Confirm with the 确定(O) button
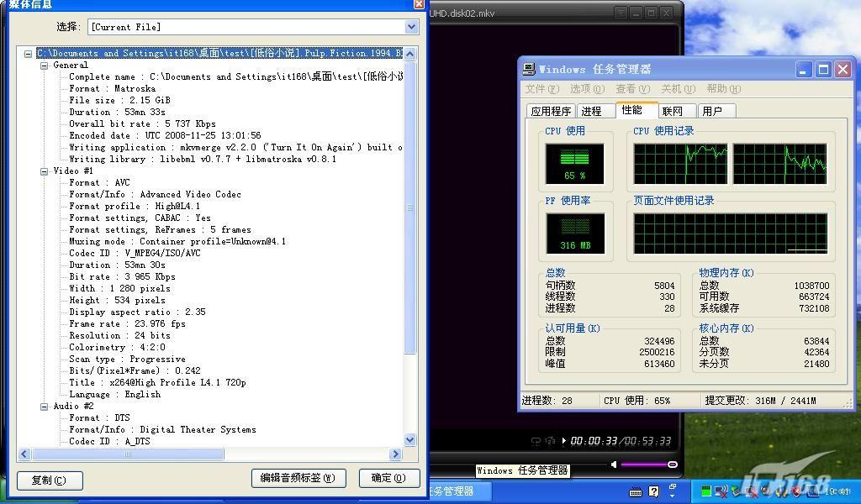 pos(388,478)
